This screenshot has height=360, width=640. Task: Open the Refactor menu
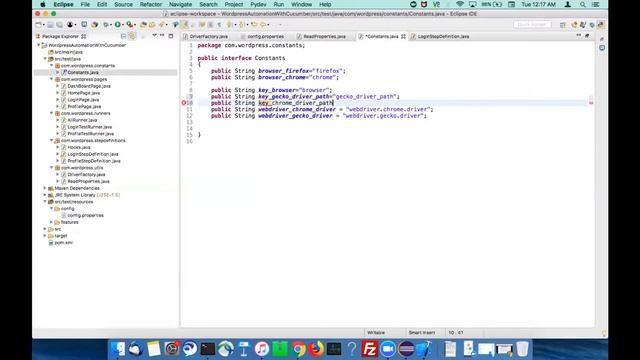tap(151, 4)
